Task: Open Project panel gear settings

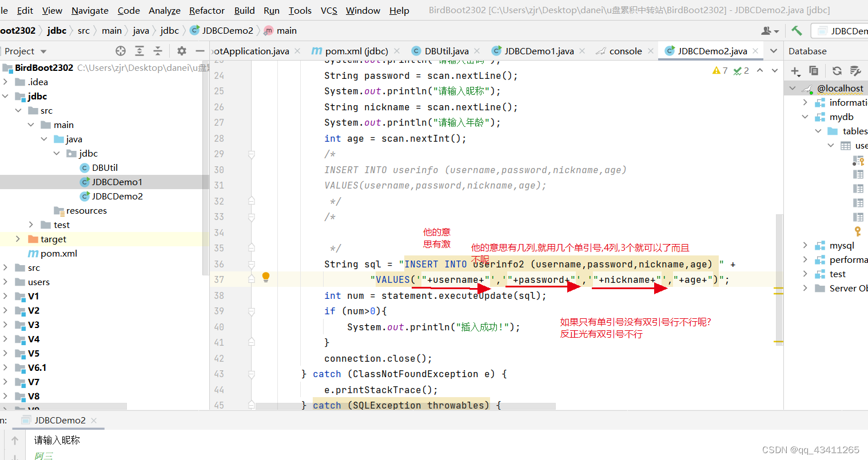Action: coord(182,51)
